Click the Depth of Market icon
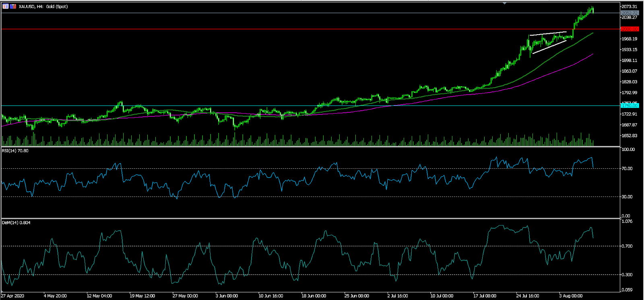Viewport: 644px width, 300px height. tap(13, 6)
